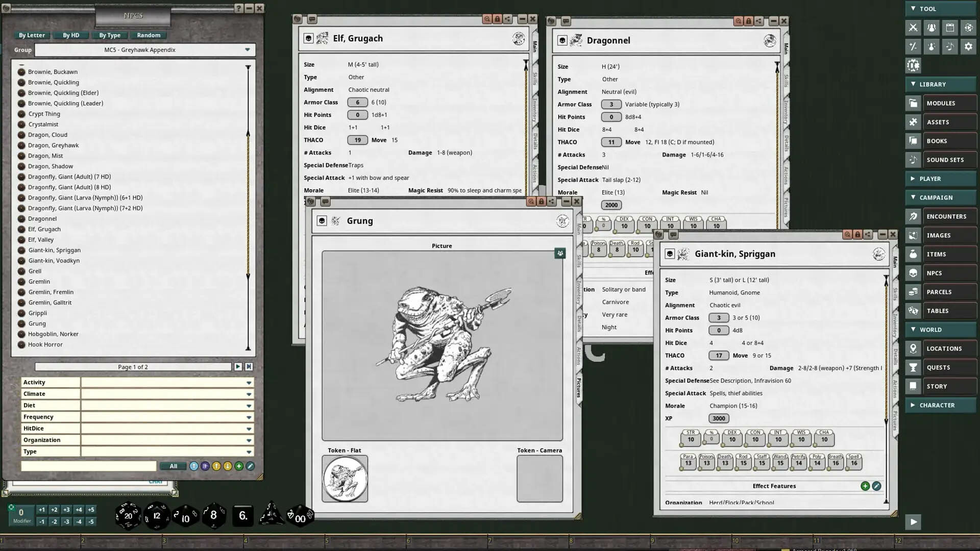This screenshot has width=980, height=551.
Task: Expand the Climate filter dropdown
Action: click(249, 394)
